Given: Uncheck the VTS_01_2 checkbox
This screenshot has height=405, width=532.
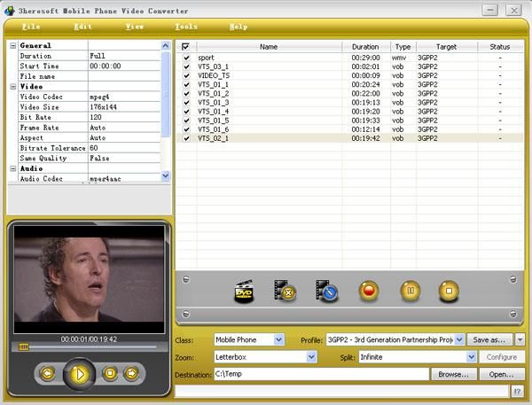Looking at the screenshot, I should 186,94.
